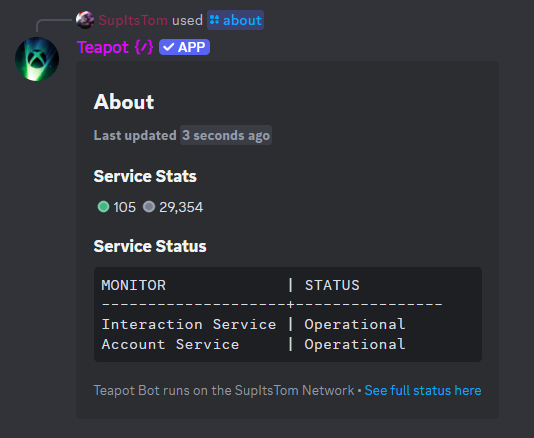Click SupItsTom's small profile avatar
The image size is (534, 438).
coord(85,20)
